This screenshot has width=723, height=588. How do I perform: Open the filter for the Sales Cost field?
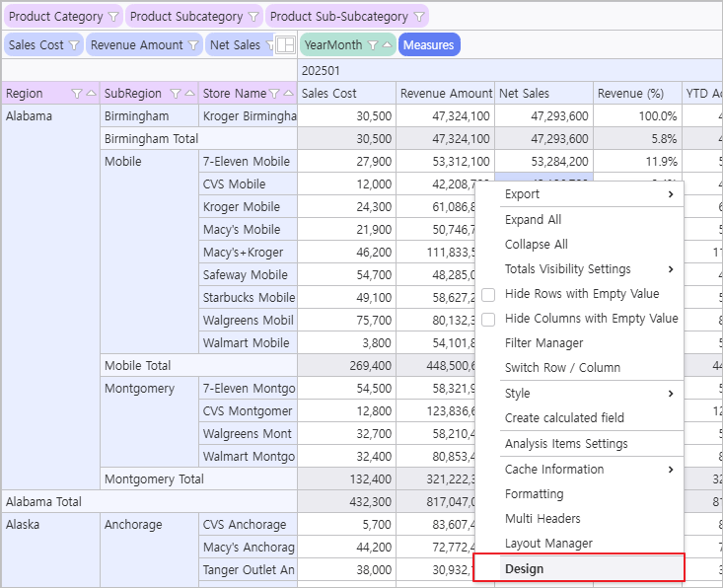pos(74,45)
